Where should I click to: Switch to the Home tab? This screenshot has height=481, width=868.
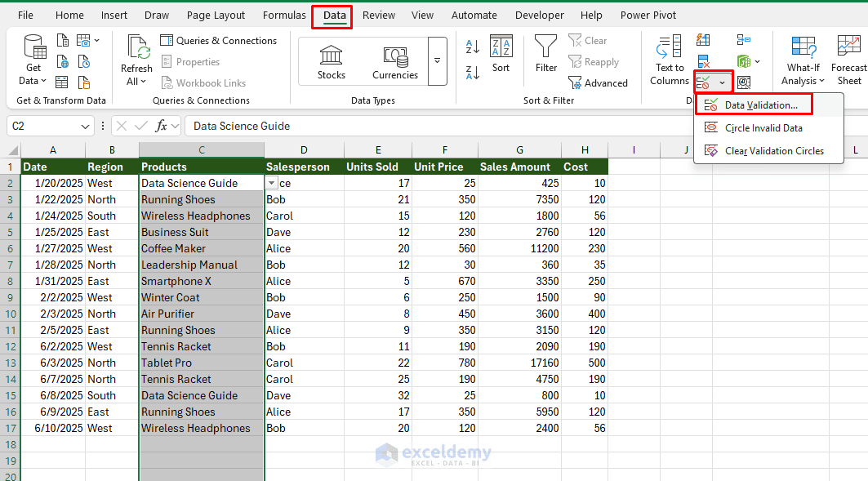point(69,16)
